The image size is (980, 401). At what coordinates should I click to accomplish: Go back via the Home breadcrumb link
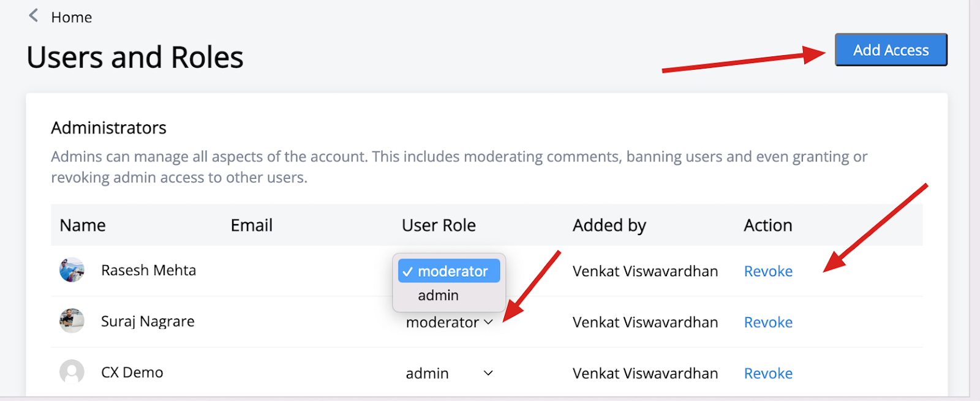[72, 18]
